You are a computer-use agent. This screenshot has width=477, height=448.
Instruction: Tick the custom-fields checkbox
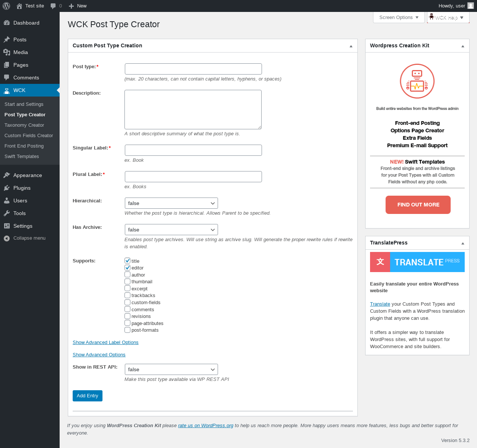[x=127, y=302]
